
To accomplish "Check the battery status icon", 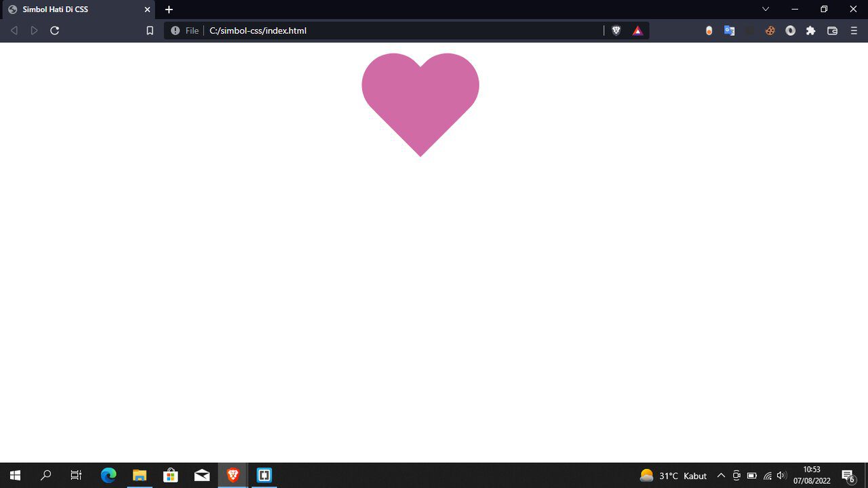I will pos(752,476).
